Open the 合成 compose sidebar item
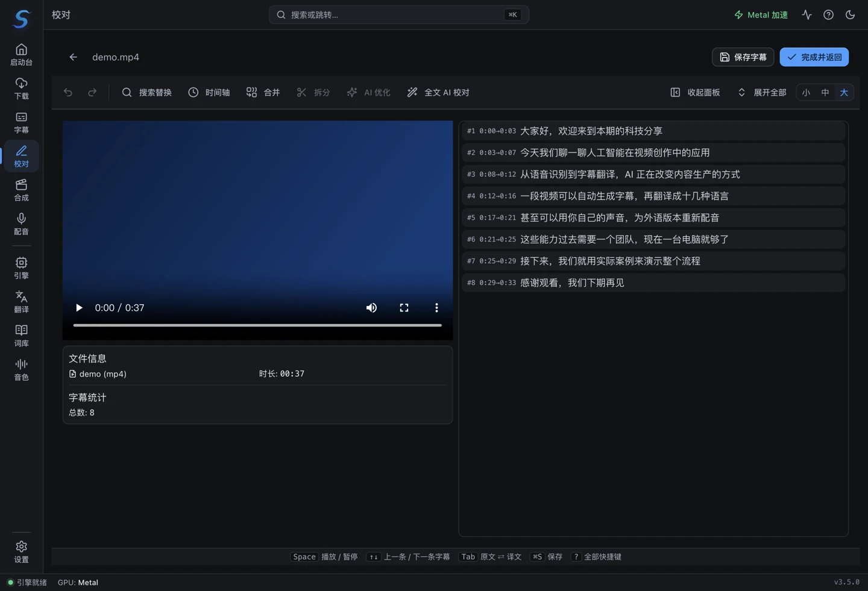Viewport: 868px width, 591px height. tap(21, 190)
